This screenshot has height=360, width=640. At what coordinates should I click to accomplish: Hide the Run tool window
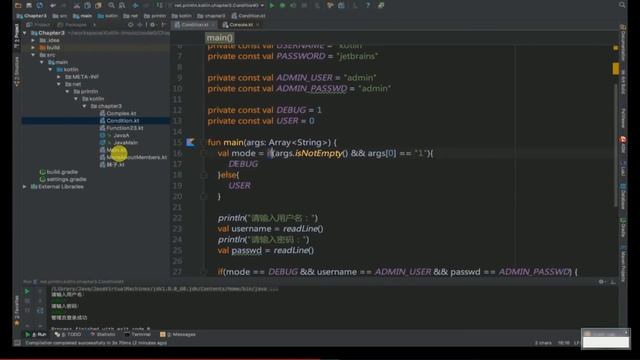pyautogui.click(x=613, y=282)
